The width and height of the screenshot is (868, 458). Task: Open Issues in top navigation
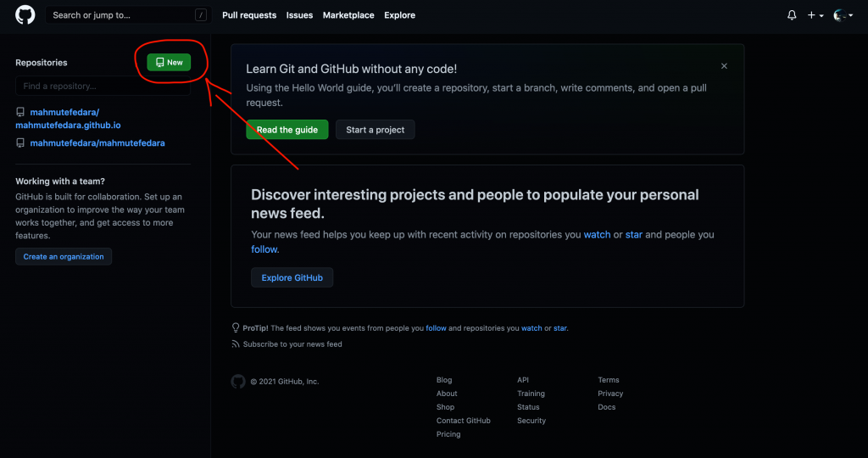(x=299, y=15)
